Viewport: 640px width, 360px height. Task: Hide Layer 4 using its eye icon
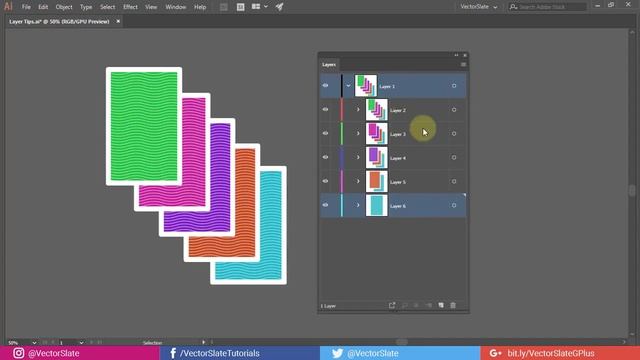click(325, 157)
